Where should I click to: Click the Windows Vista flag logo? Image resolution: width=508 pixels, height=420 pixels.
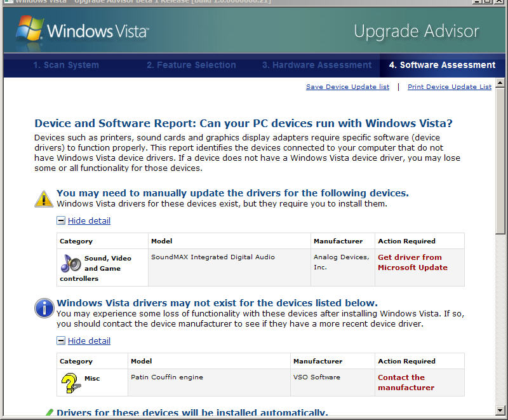pos(30,29)
